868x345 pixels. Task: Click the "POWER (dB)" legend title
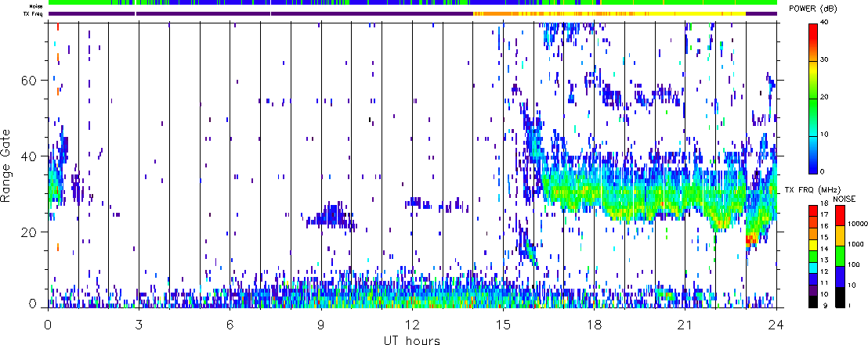[x=814, y=9]
